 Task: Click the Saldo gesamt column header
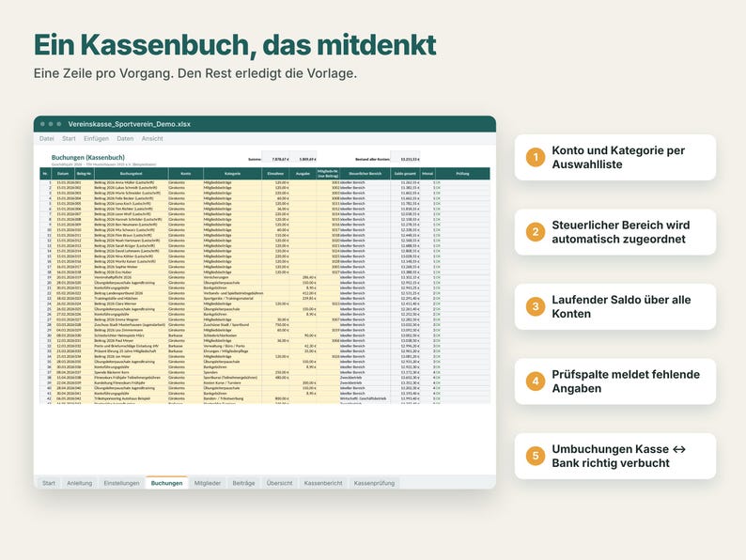point(405,174)
